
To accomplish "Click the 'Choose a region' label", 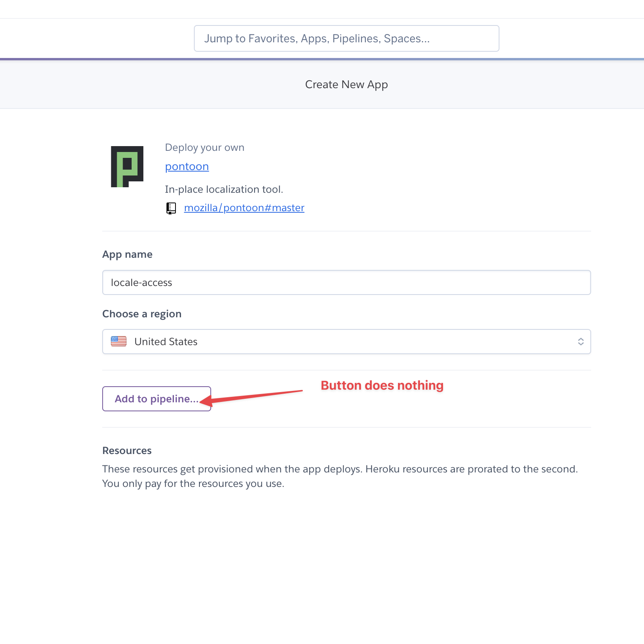I will tap(142, 314).
